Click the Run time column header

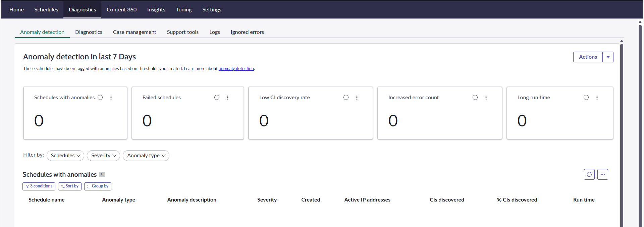click(584, 200)
